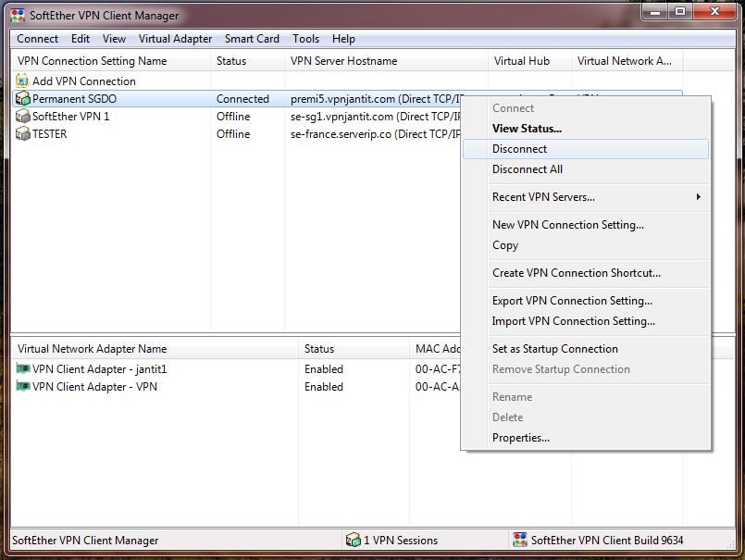The width and height of the screenshot is (745, 560).
Task: Click the Virtual Network A... column header
Action: tap(627, 61)
